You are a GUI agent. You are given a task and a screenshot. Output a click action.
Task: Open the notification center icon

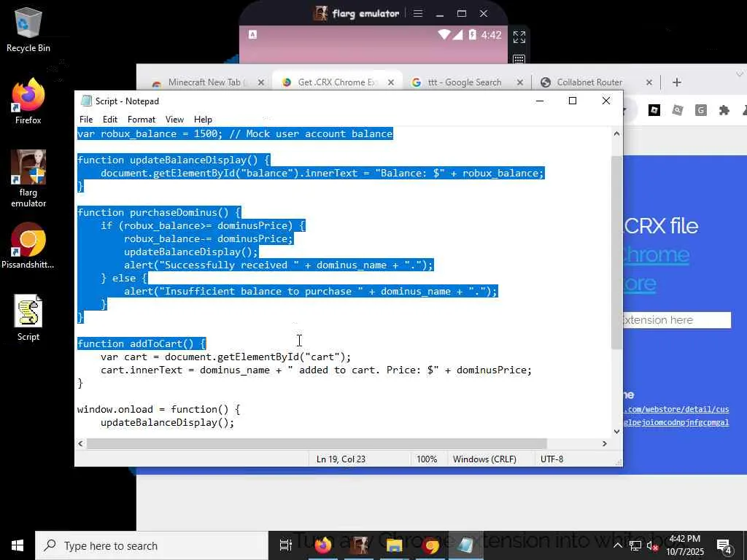coord(724,546)
